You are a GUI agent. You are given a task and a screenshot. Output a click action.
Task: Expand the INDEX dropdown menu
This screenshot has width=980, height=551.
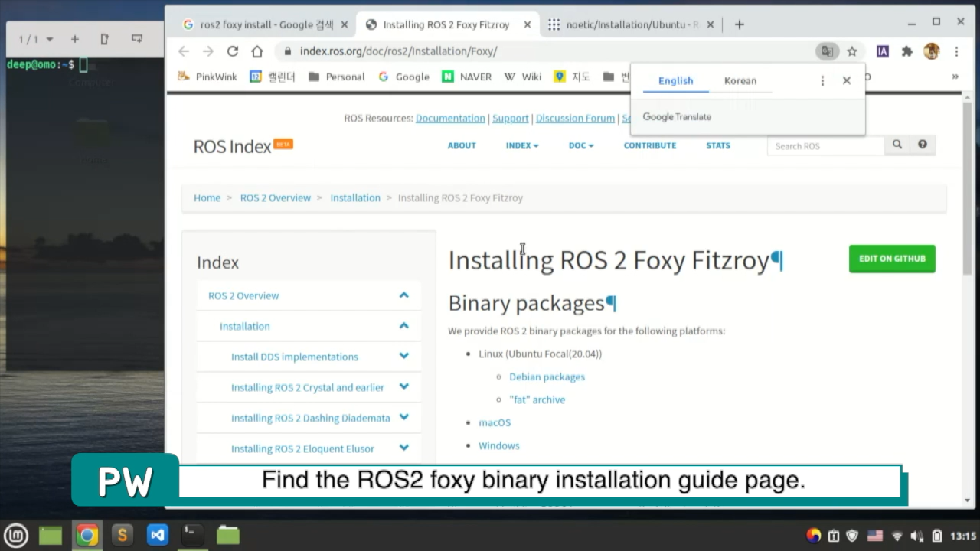[522, 145]
